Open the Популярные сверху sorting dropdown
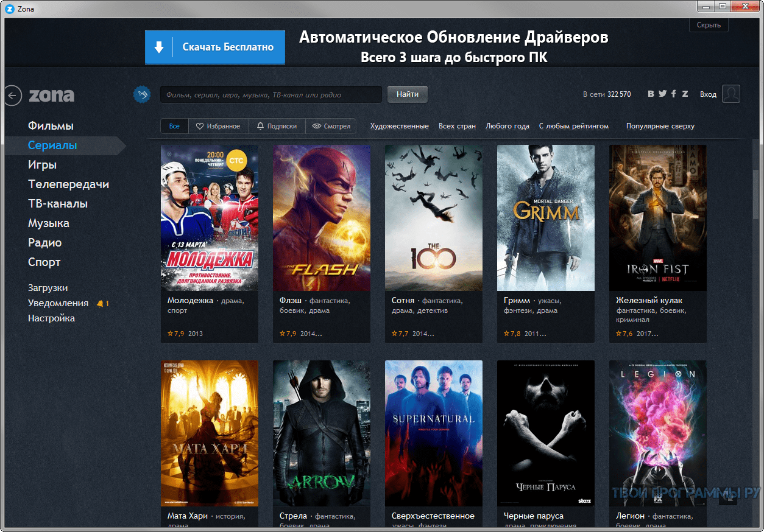 coord(660,126)
